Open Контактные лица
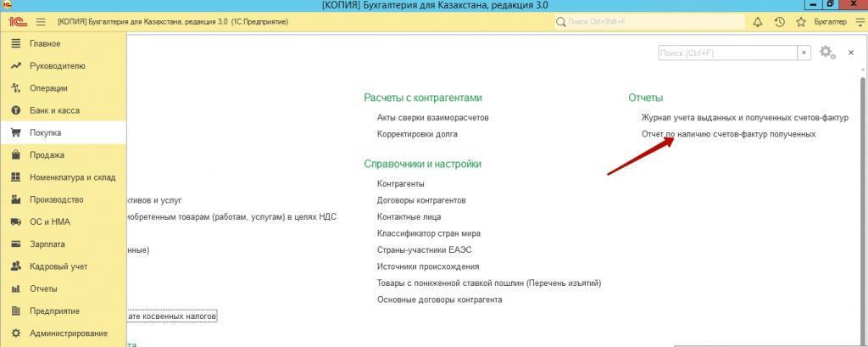 point(409,216)
